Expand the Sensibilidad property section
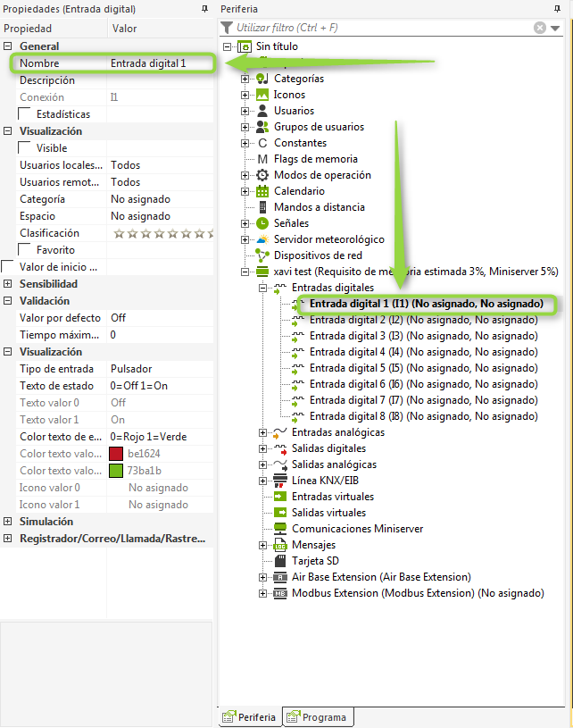 [x=8, y=284]
